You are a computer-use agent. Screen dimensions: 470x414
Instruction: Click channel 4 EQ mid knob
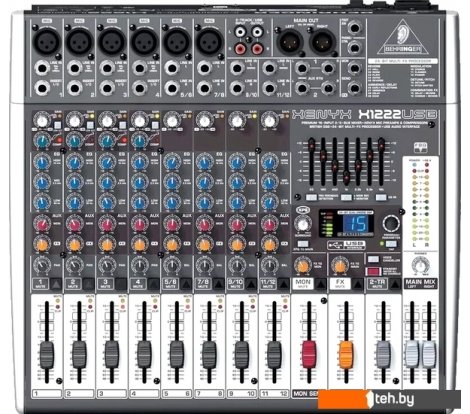pos(140,182)
